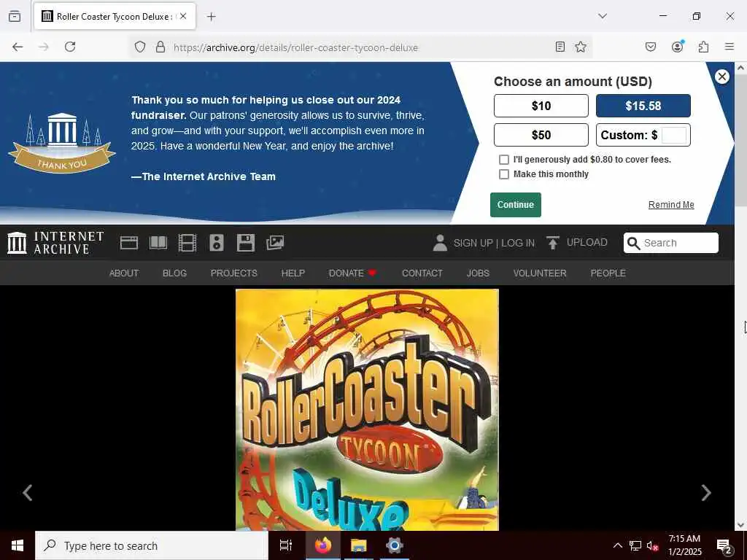This screenshot has width=747, height=560.
Task: Click the Remind Me link
Action: coord(671,205)
